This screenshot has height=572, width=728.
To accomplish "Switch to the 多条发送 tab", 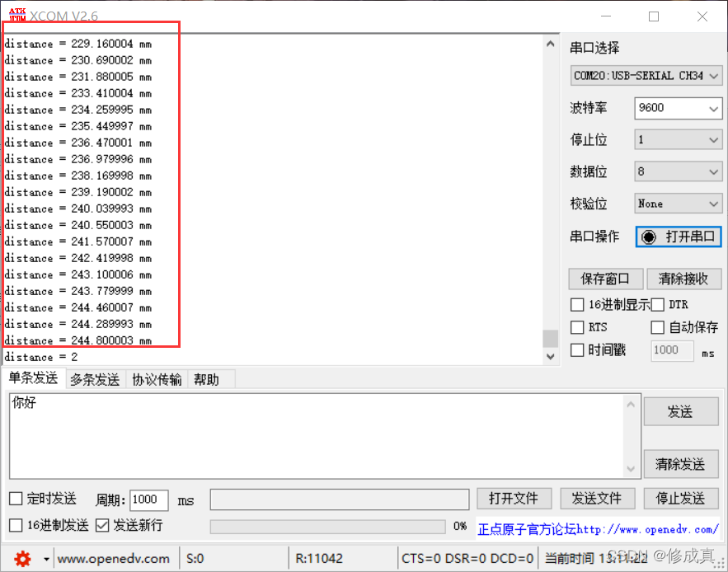I will coord(95,380).
